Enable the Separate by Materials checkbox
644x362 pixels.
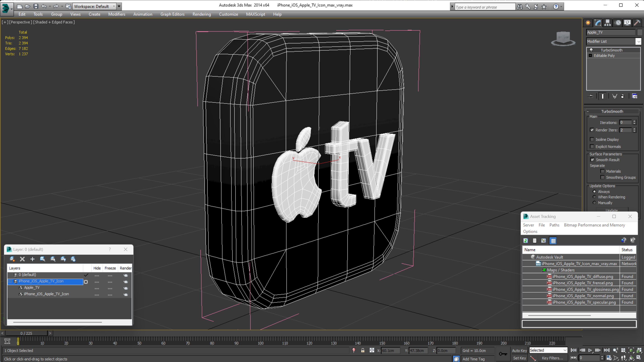pos(602,171)
